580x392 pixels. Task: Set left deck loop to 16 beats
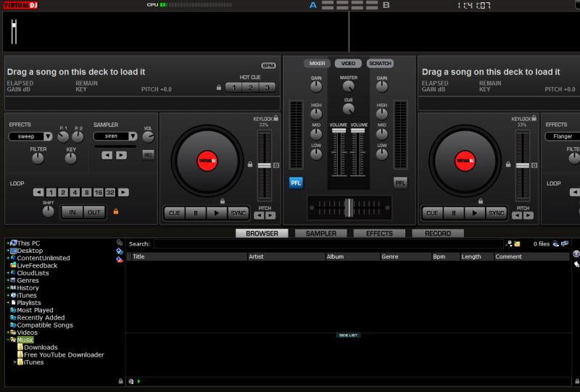pyautogui.click(x=98, y=192)
